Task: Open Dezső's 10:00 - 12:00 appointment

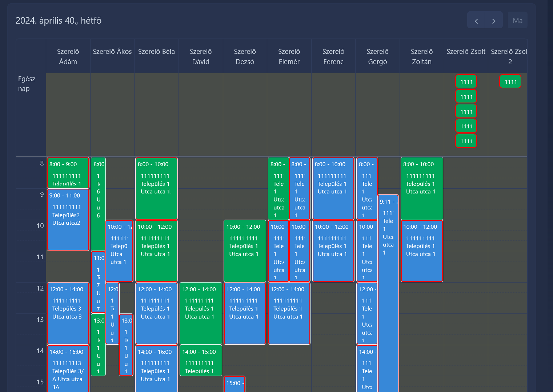Action: [x=245, y=251]
